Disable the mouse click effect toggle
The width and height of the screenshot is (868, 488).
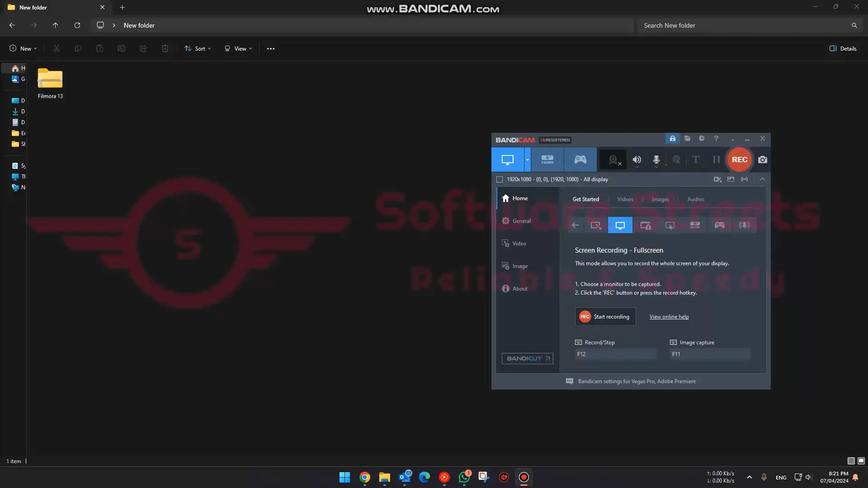[x=676, y=160]
